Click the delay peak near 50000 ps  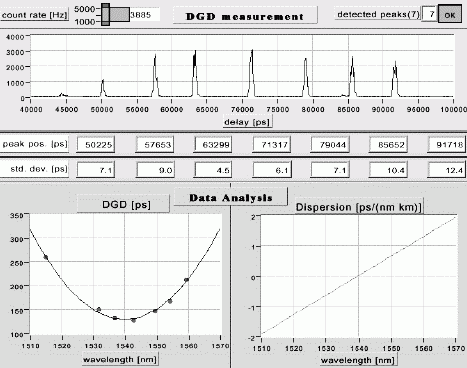coord(103,88)
